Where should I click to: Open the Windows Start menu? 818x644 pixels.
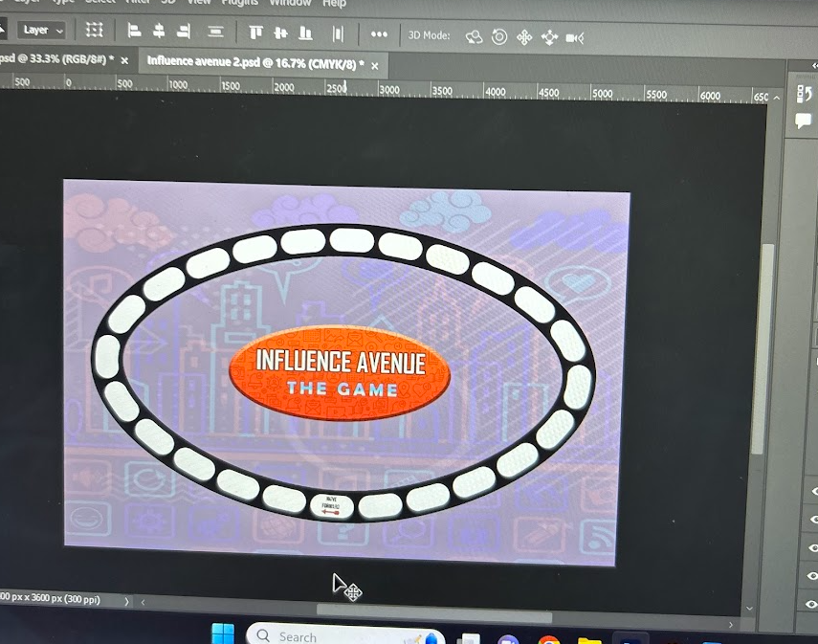click(x=223, y=634)
